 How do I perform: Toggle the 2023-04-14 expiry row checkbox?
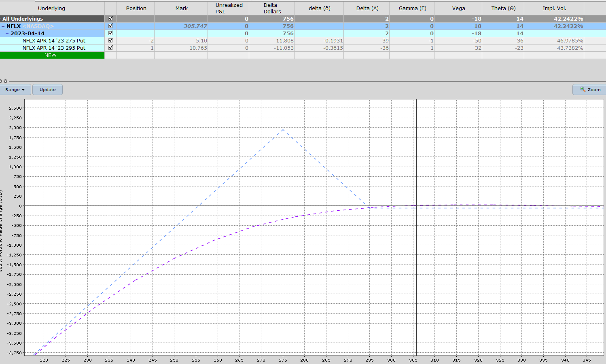[110, 33]
